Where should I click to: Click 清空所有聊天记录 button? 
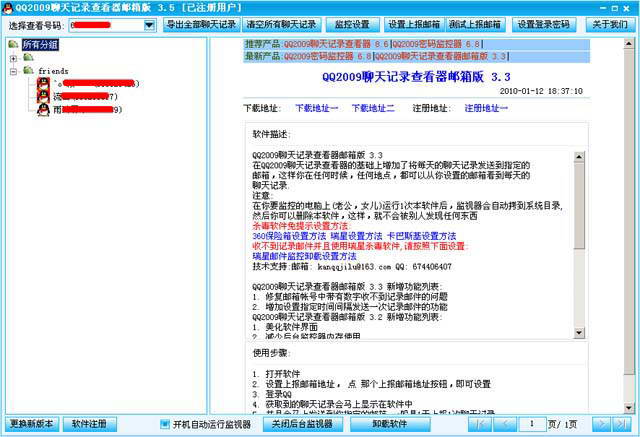(x=282, y=25)
